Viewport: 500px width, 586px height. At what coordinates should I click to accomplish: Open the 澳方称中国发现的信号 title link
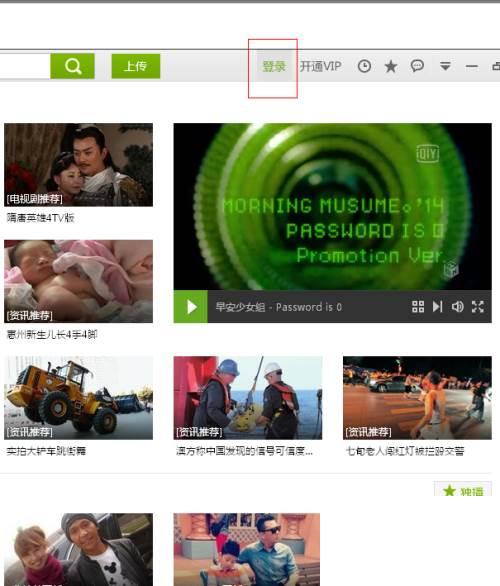point(244,451)
